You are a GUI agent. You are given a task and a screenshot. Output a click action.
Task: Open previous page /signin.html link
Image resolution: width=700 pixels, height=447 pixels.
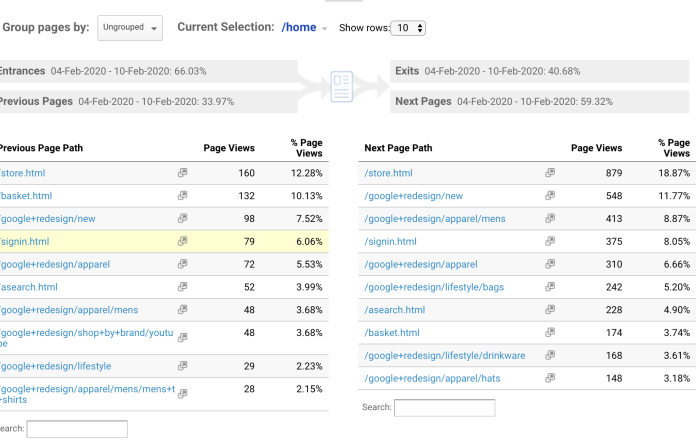tap(25, 241)
